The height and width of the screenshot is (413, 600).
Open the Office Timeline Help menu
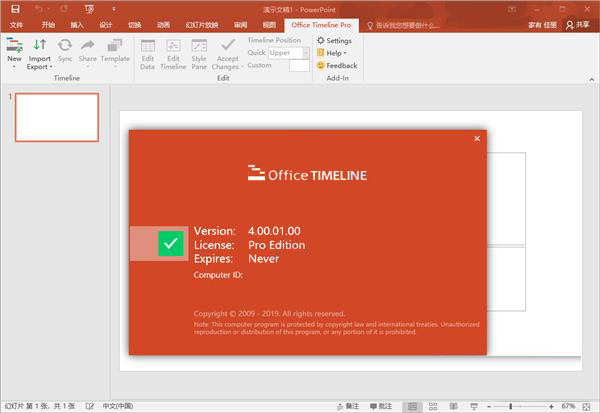(332, 53)
